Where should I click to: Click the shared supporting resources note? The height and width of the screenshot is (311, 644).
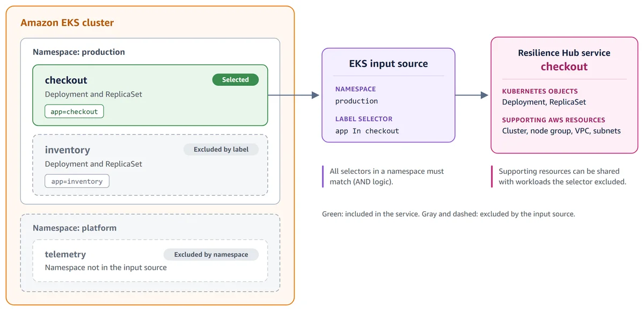(562, 176)
